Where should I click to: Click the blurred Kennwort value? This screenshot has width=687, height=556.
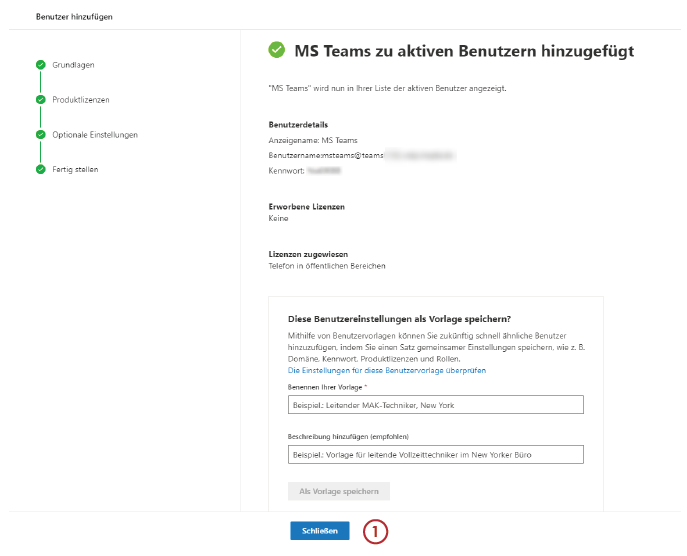[x=324, y=171]
